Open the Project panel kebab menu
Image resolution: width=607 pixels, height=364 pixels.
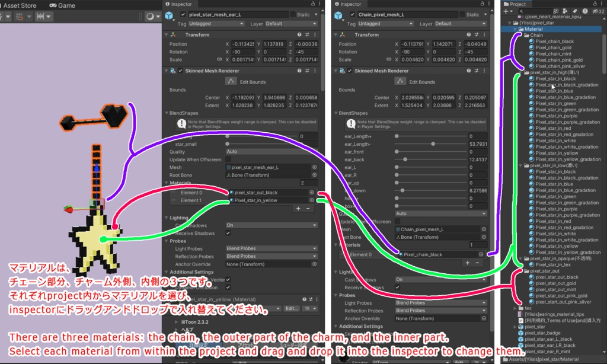point(601,4)
